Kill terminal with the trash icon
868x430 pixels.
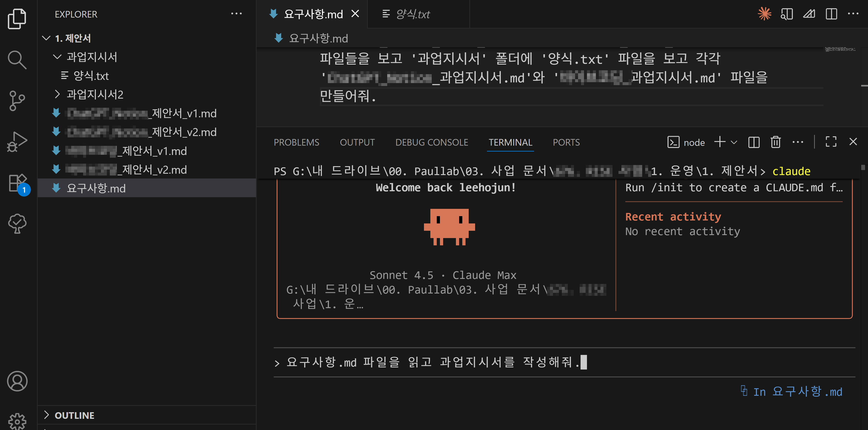[x=775, y=142]
